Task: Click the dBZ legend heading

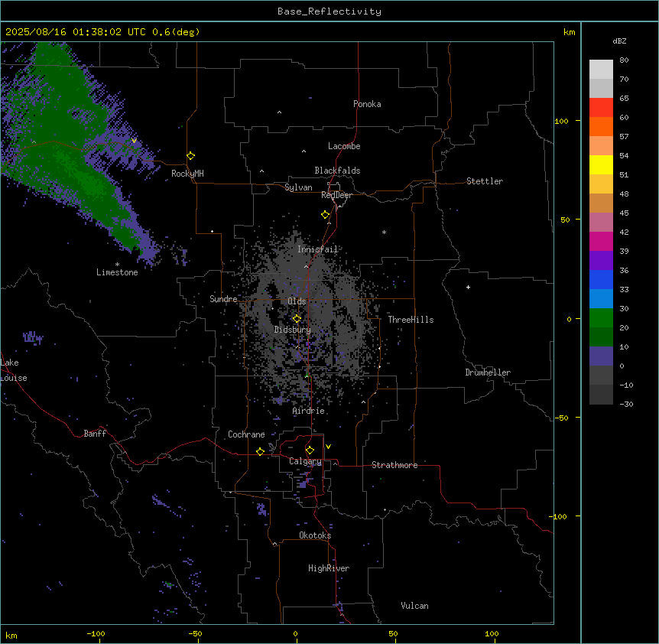Action: [x=619, y=41]
